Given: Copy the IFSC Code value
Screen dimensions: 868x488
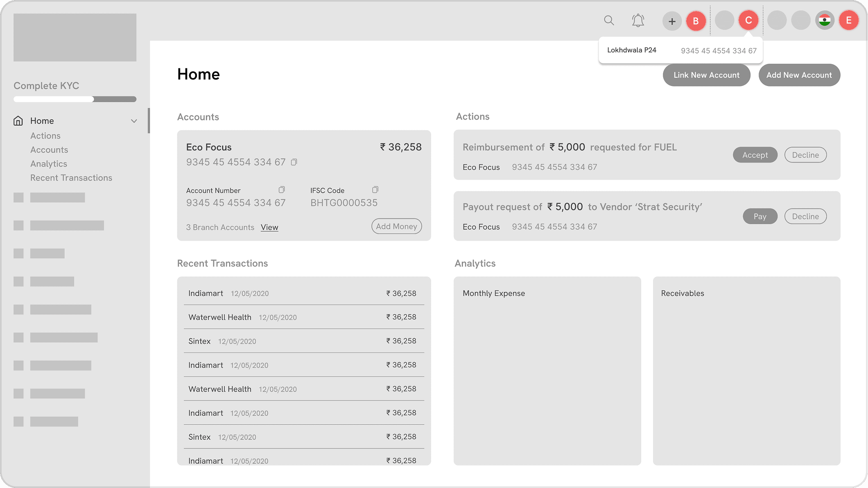Looking at the screenshot, I should [375, 190].
